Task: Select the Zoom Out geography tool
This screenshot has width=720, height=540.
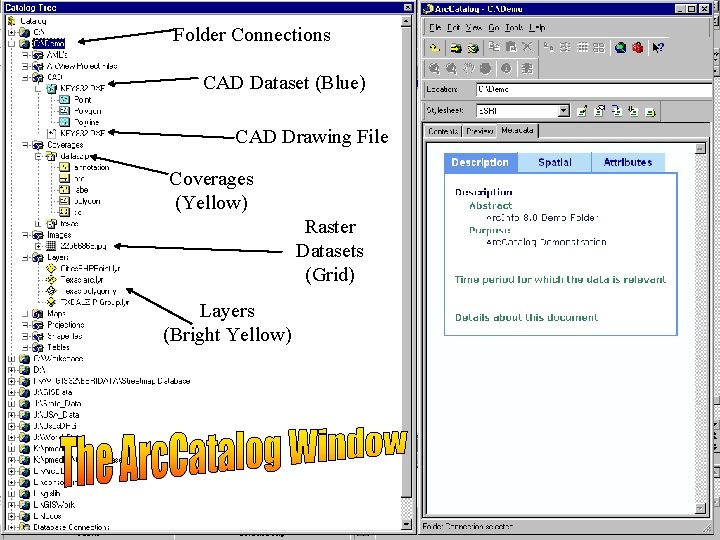Action: 451,68
